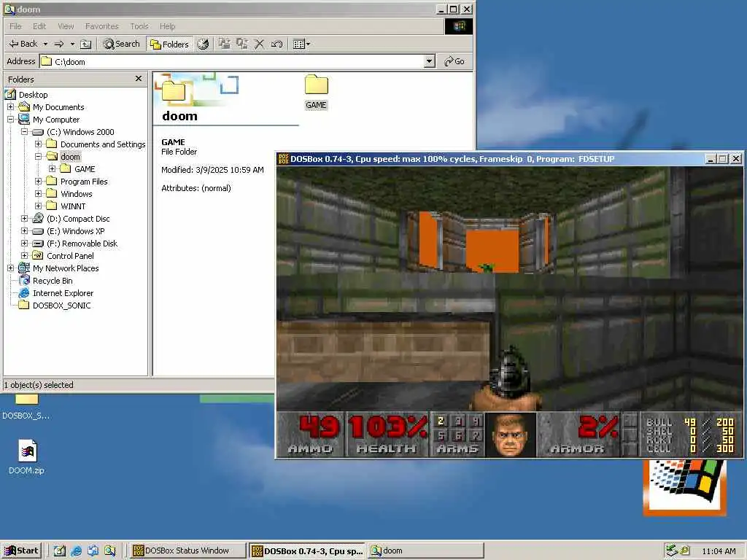Screen dimensions: 747x560
Task: Expand the (E:) Windows XP node
Action: (24, 230)
